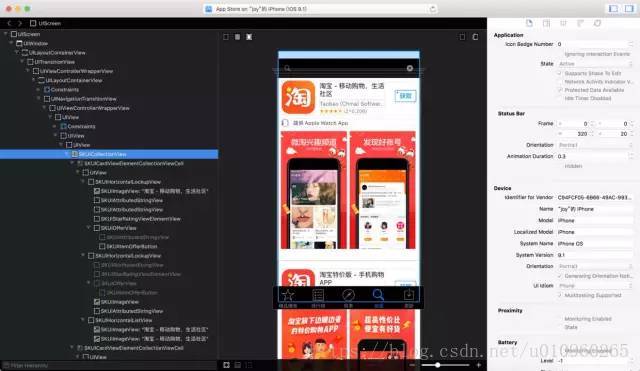Zoom in with the plus icon

click(479, 365)
